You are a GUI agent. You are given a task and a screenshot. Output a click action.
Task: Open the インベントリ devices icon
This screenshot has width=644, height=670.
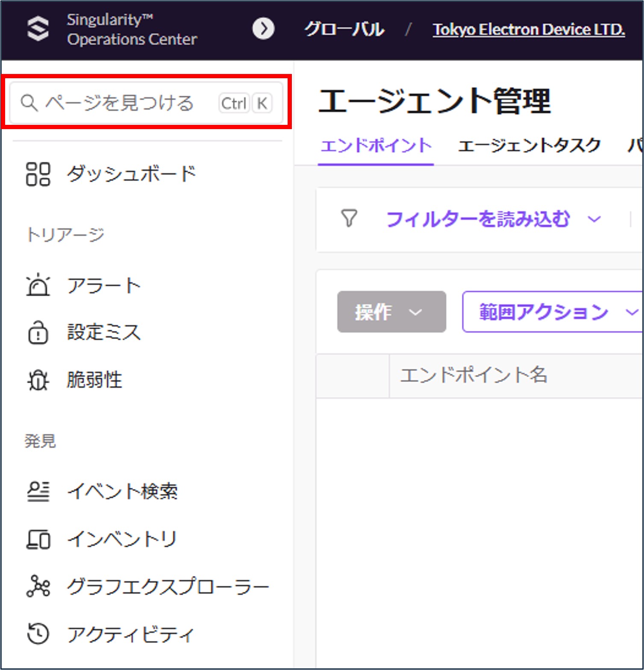(x=38, y=539)
